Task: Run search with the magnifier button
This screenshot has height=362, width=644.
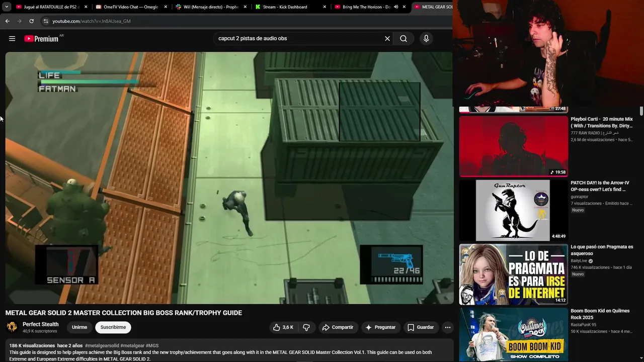Action: click(404, 38)
